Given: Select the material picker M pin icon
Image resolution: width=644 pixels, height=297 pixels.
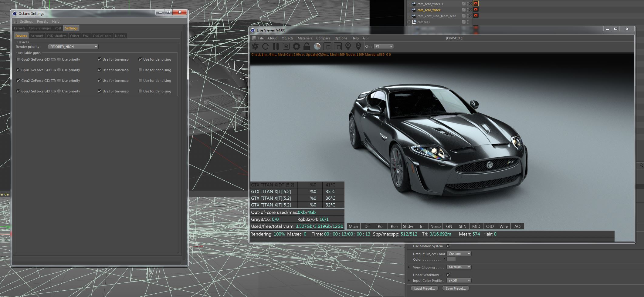Looking at the screenshot, I should pyautogui.click(x=358, y=46).
